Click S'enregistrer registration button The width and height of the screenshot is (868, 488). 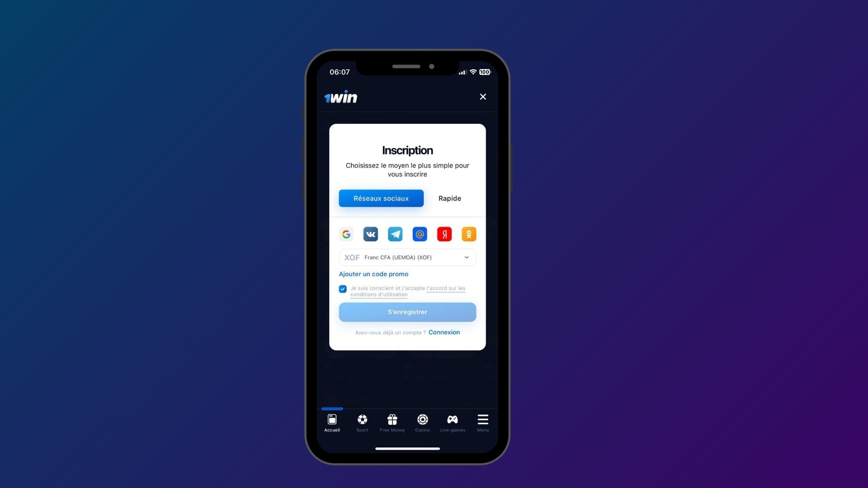click(407, 312)
